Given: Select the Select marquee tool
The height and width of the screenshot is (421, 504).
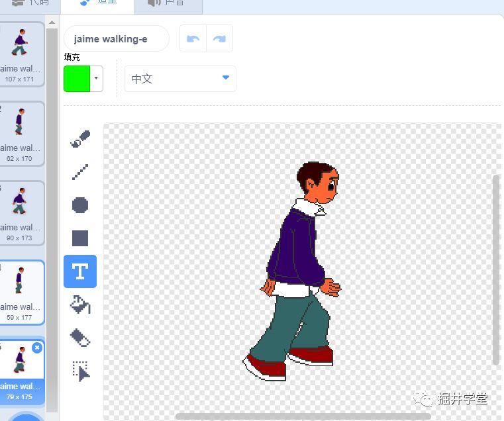Looking at the screenshot, I should 81,371.
